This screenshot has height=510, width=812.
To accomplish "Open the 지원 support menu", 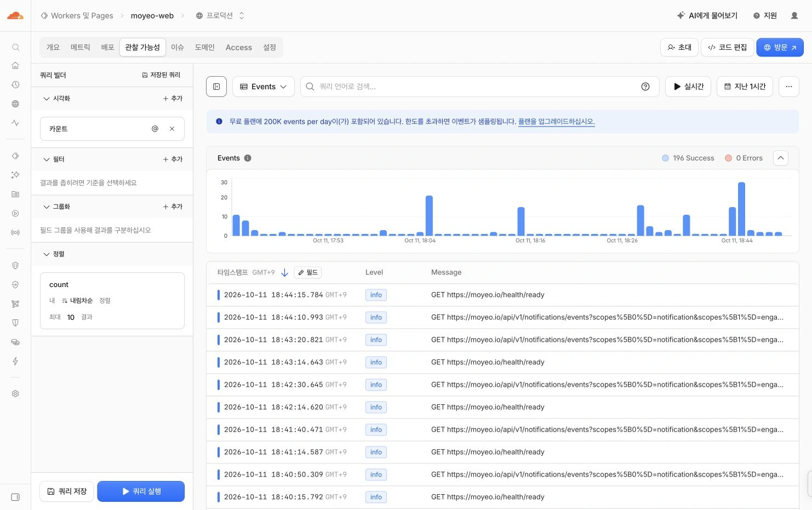I will pyautogui.click(x=765, y=15).
